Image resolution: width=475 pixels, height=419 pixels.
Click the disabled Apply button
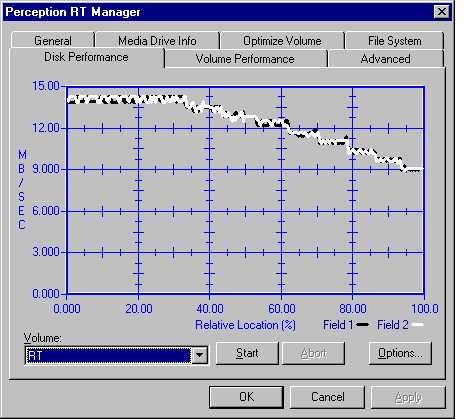pos(408,397)
